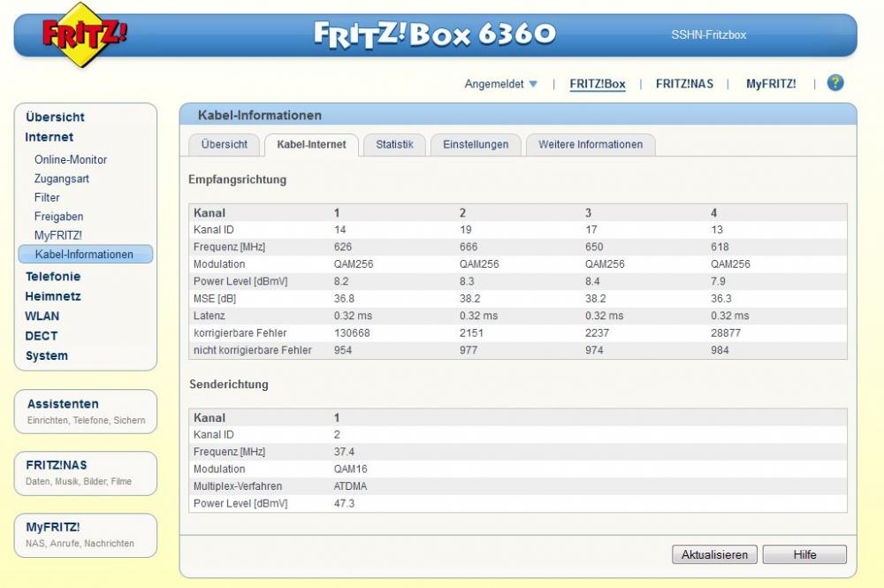Open the WLAN sidebar menu
The height and width of the screenshot is (588, 884).
pos(42,317)
